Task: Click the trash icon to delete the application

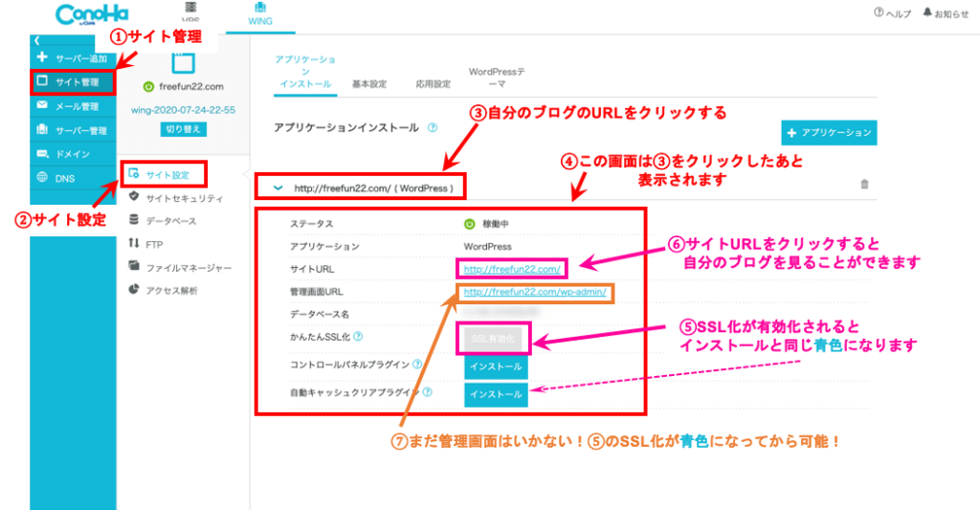Action: pos(864,184)
